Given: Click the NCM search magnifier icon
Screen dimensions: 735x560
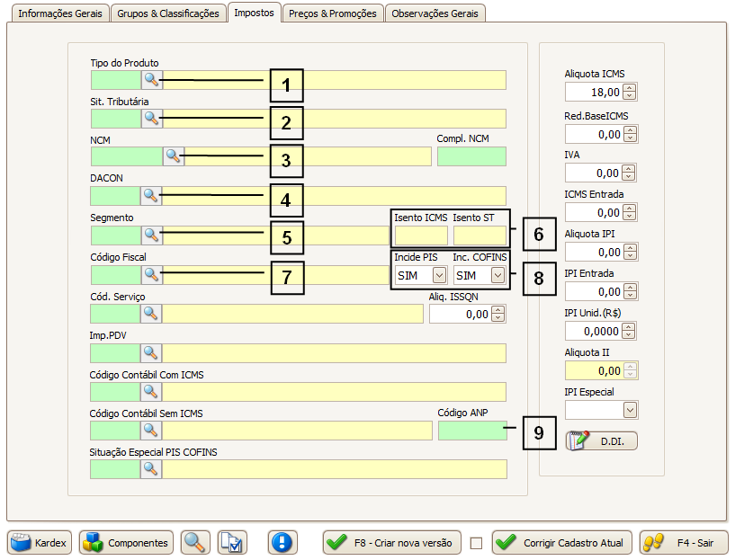Looking at the screenshot, I should tap(174, 156).
